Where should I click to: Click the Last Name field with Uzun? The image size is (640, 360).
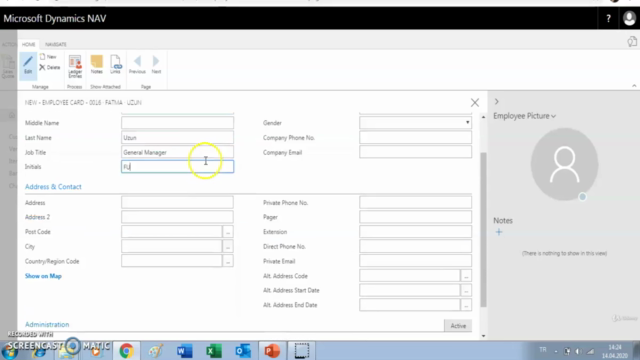pyautogui.click(x=178, y=138)
